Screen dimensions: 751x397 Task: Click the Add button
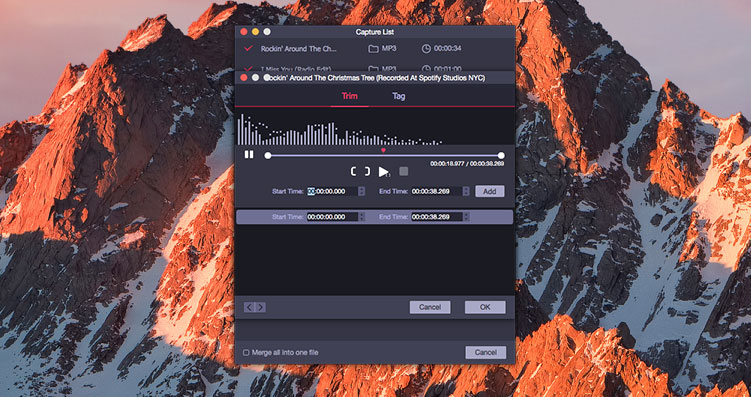tap(489, 192)
